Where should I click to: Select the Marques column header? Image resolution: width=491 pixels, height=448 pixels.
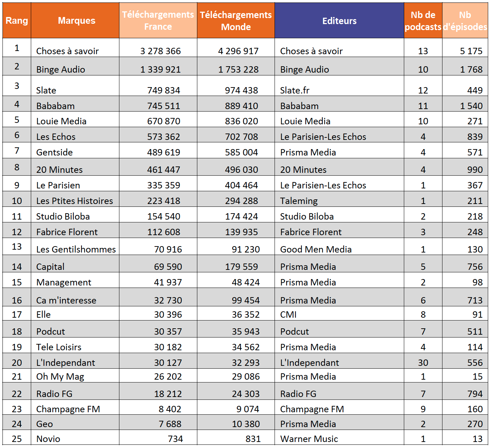pos(77,21)
